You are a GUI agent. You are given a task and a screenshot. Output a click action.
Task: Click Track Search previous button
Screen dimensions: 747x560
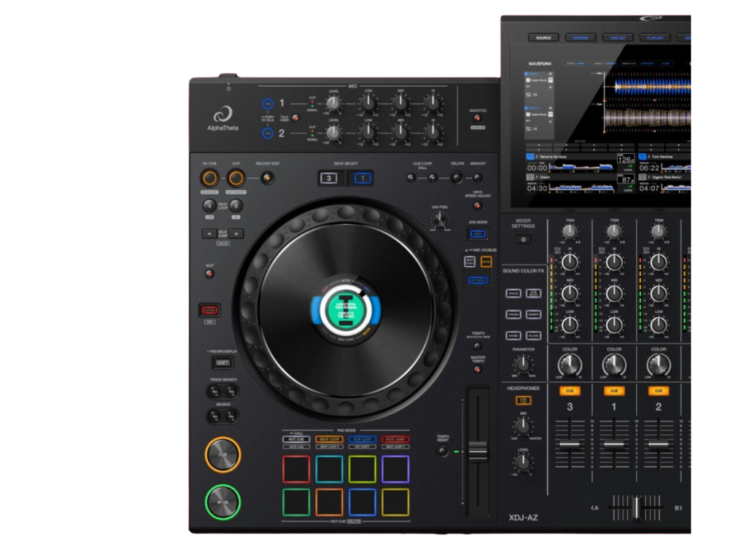(x=214, y=392)
